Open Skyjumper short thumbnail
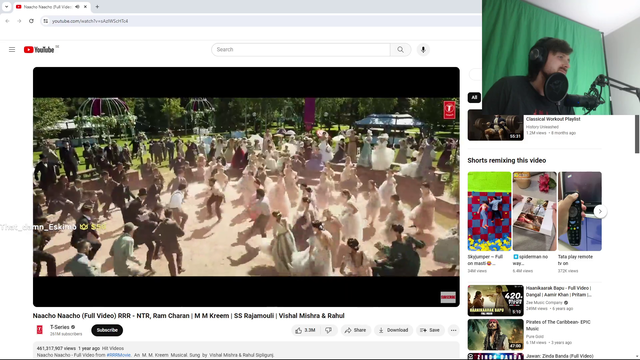The height and width of the screenshot is (360, 640). [x=489, y=211]
